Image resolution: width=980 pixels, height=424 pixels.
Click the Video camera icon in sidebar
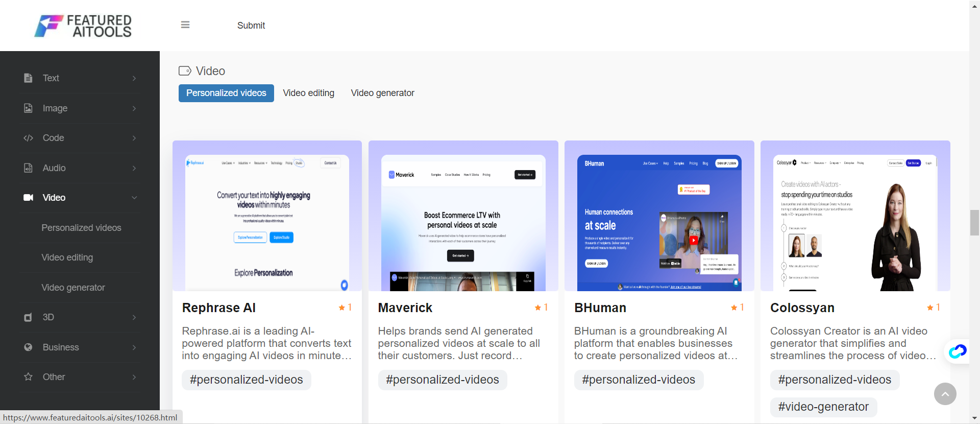28,198
